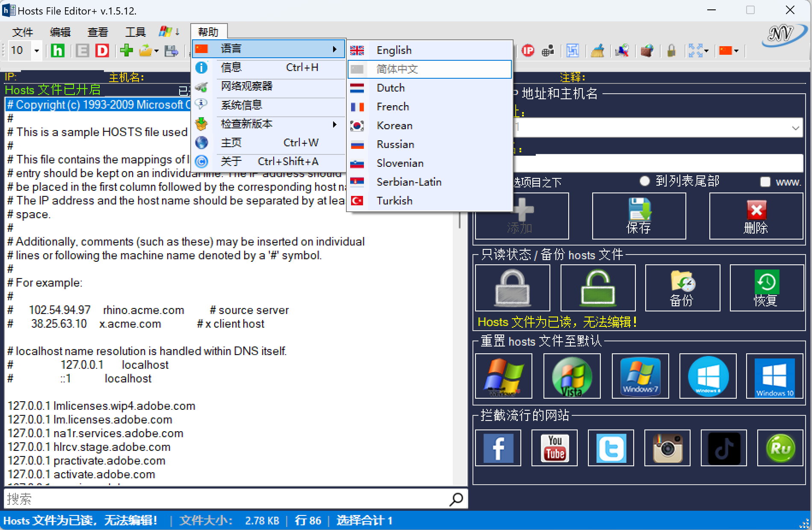Click the Windows flag icon in menu bar

(165, 32)
